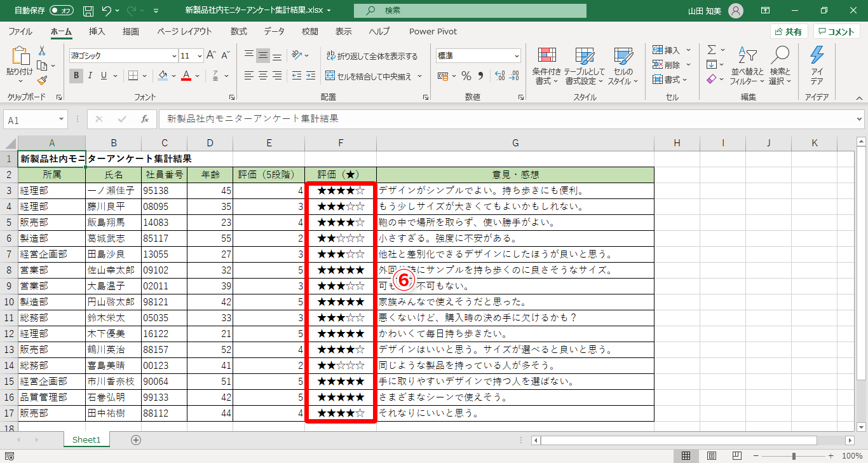Apply left text alignment
The width and height of the screenshot is (868, 463).
coord(249,76)
